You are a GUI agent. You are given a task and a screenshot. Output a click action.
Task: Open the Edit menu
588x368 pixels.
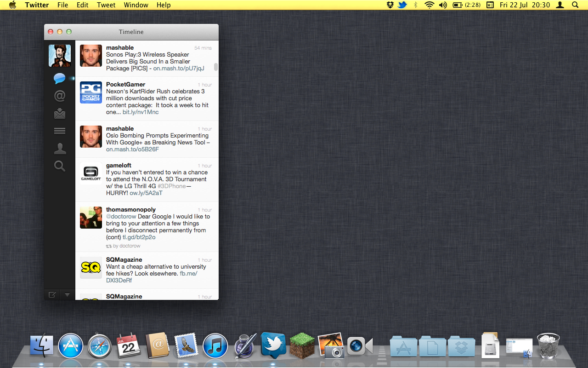(83, 5)
